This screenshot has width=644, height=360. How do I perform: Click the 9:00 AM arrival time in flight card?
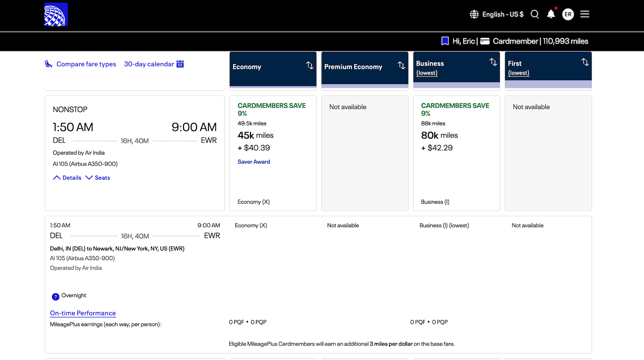point(194,127)
